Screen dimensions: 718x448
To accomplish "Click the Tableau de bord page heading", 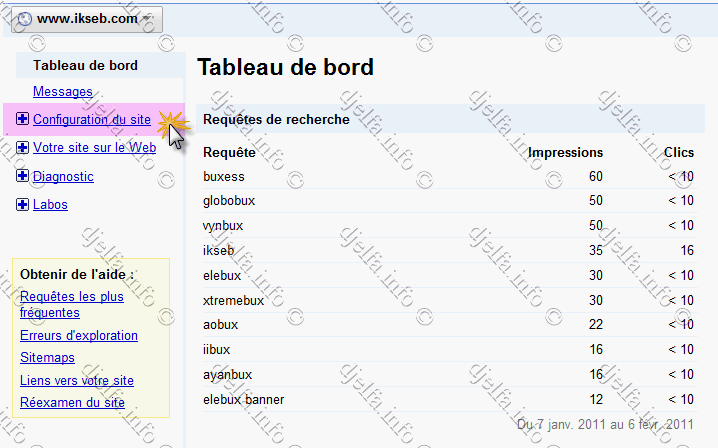I will coord(285,67).
